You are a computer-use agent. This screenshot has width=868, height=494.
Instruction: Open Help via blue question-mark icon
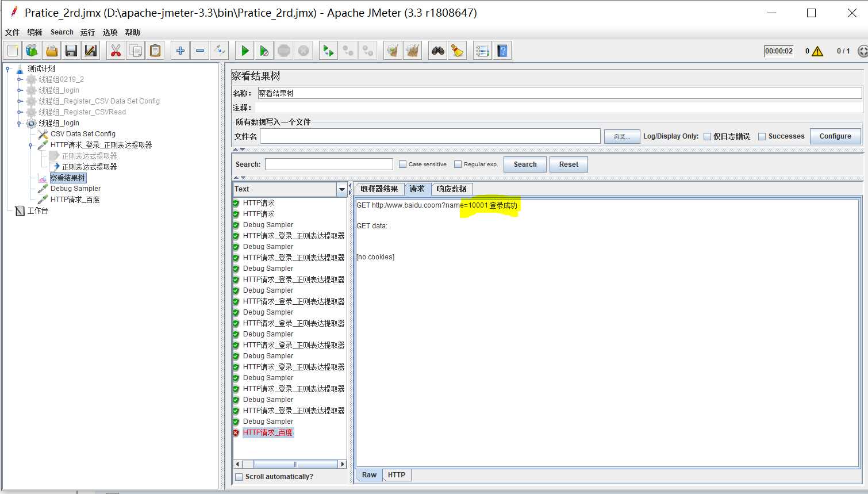pos(502,51)
